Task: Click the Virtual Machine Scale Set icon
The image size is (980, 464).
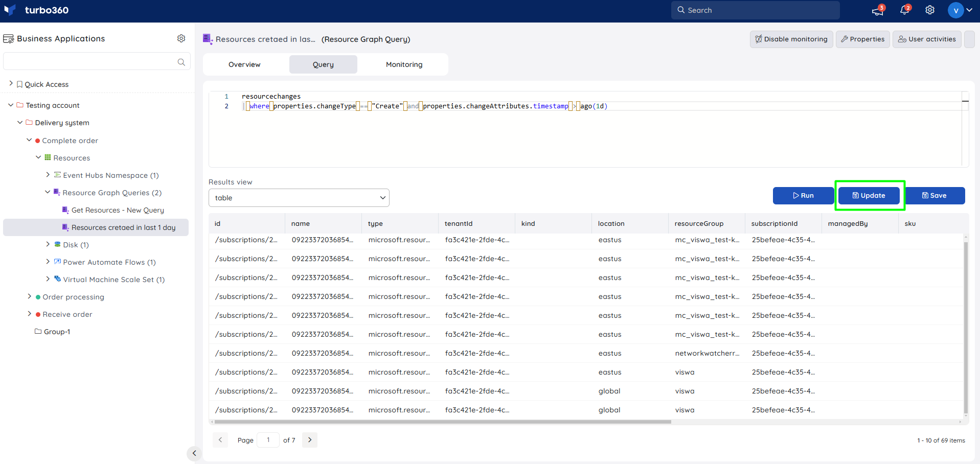Action: point(57,279)
